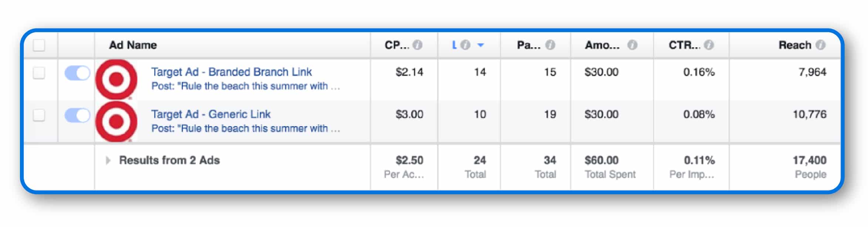Click sort arrow in the L column header
This screenshot has height=227, width=868.
[481, 45]
